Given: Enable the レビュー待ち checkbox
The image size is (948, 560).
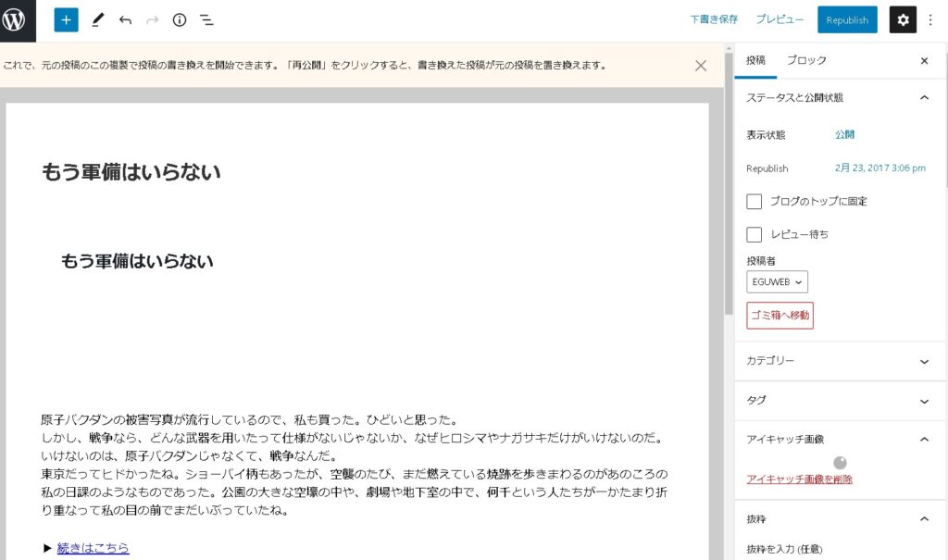Looking at the screenshot, I should [755, 234].
